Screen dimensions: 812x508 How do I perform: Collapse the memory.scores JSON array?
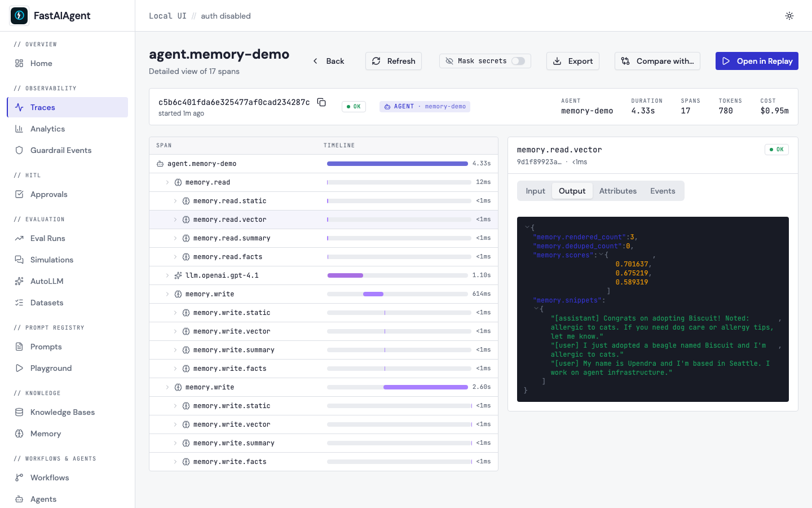pyautogui.click(x=601, y=255)
